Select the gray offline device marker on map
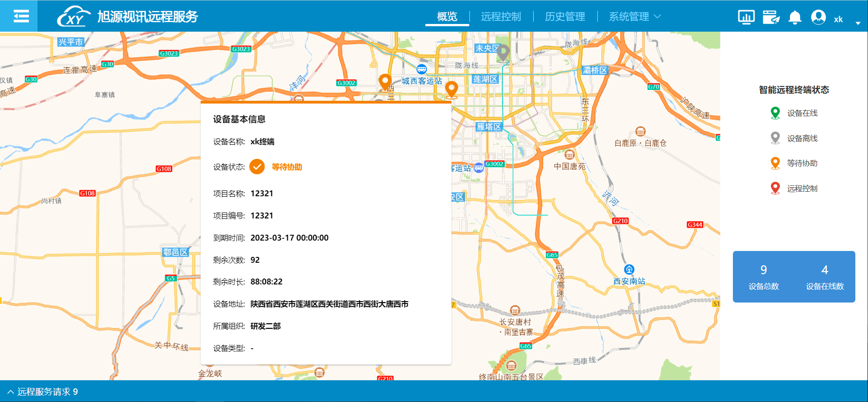868x402 pixels. point(503,52)
